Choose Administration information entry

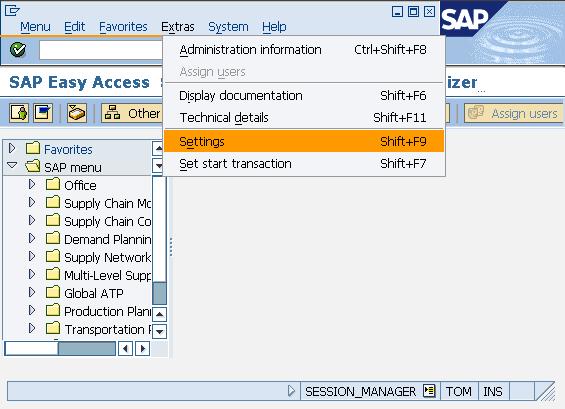click(x=303, y=50)
